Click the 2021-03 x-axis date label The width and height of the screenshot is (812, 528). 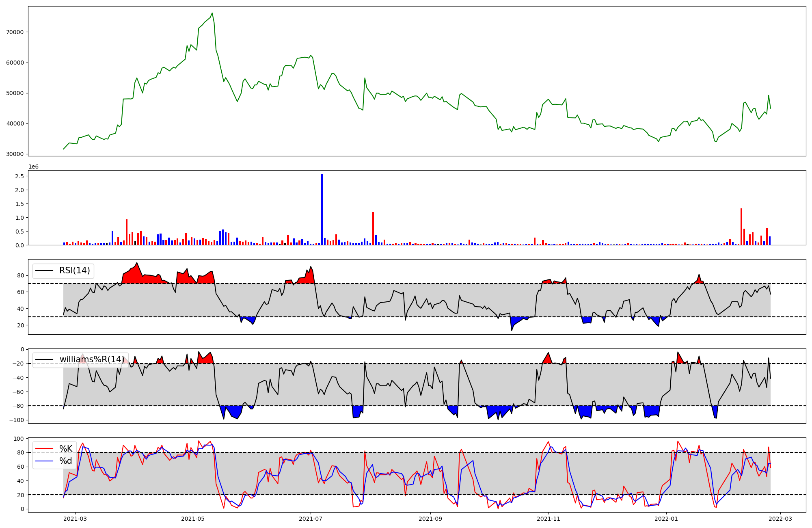75,518
